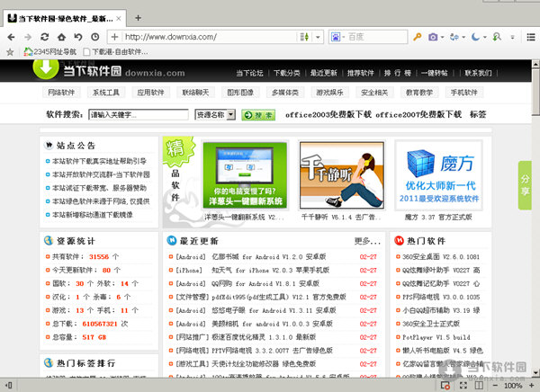Select the 系统工具 category tab
The width and height of the screenshot is (540, 392).
tap(106, 93)
